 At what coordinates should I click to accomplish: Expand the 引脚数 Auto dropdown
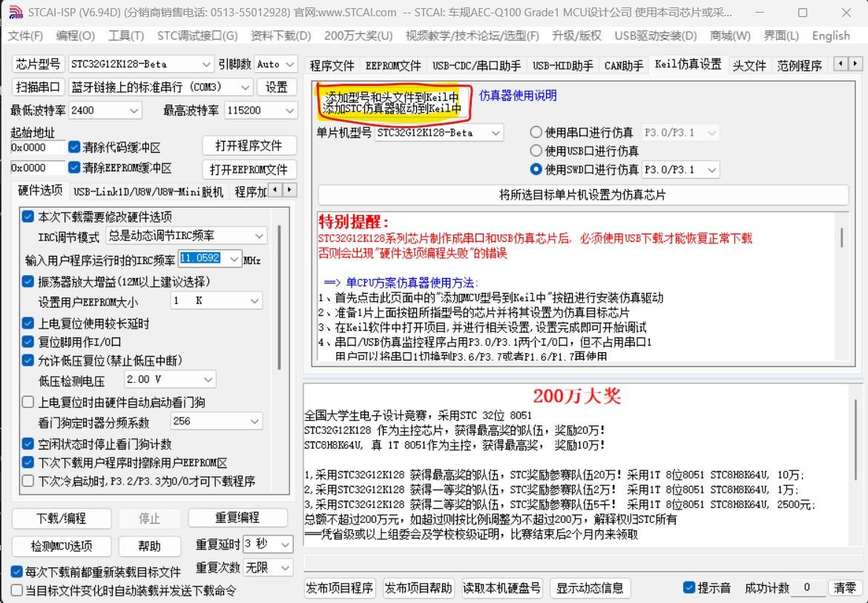point(290,65)
